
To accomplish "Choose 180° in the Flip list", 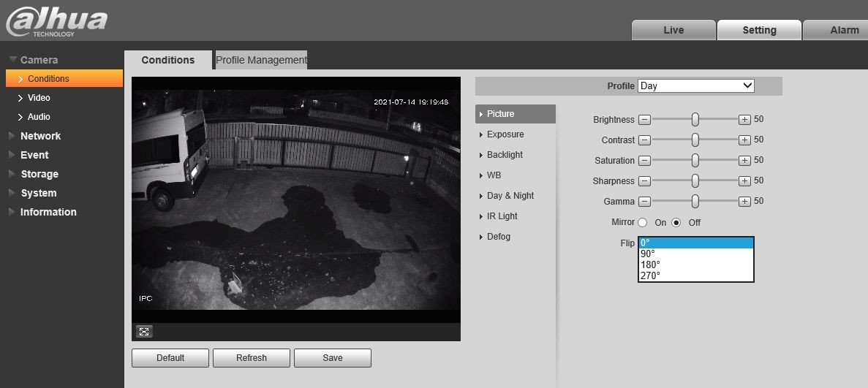I will click(696, 265).
